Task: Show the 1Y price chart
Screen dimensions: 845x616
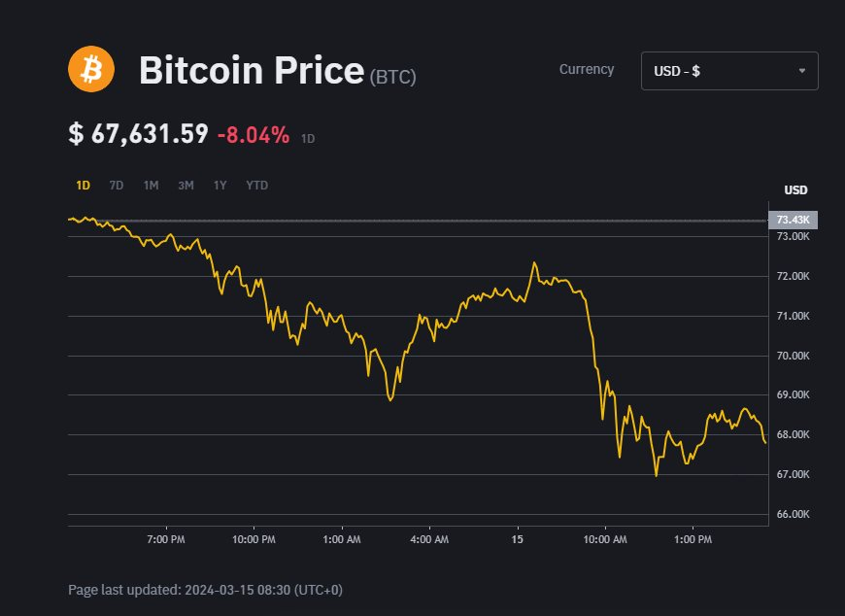Action: [x=220, y=185]
